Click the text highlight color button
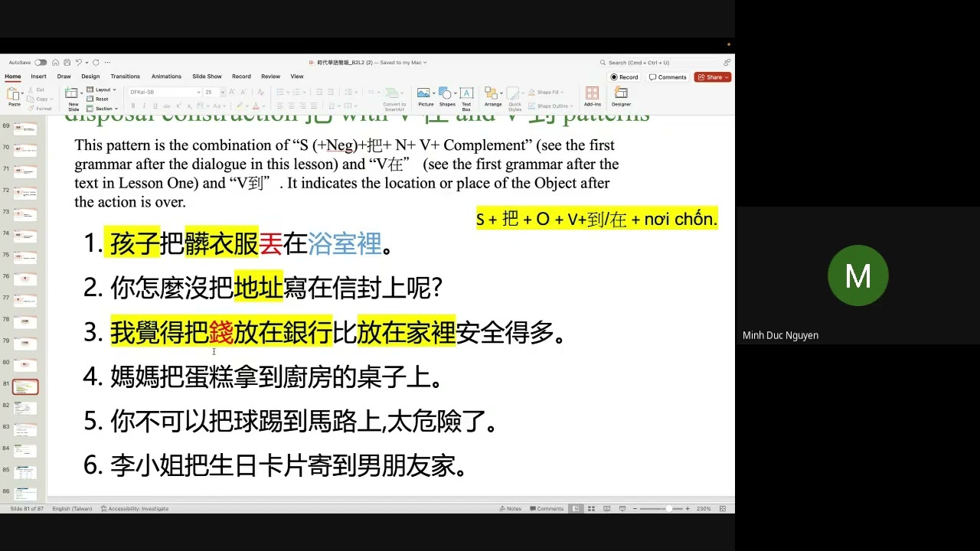Image resolution: width=980 pixels, height=551 pixels. point(240,106)
